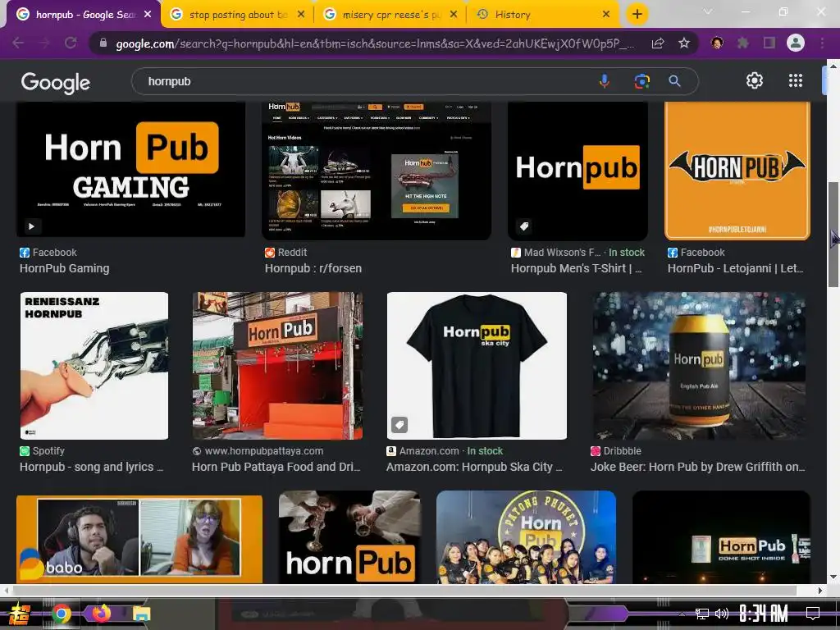
Task: Click the product tag on Hornpub T-shirt
Action: (x=524, y=226)
